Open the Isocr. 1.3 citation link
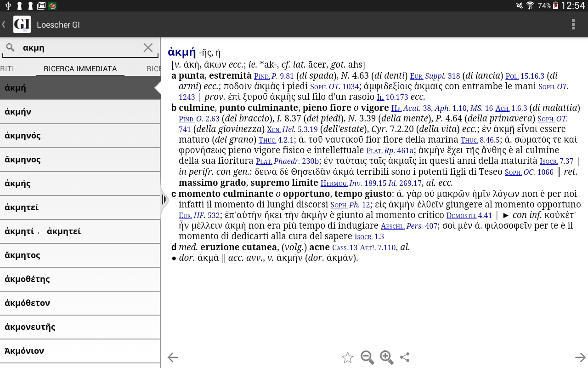This screenshot has height=368, width=588. tap(369, 236)
